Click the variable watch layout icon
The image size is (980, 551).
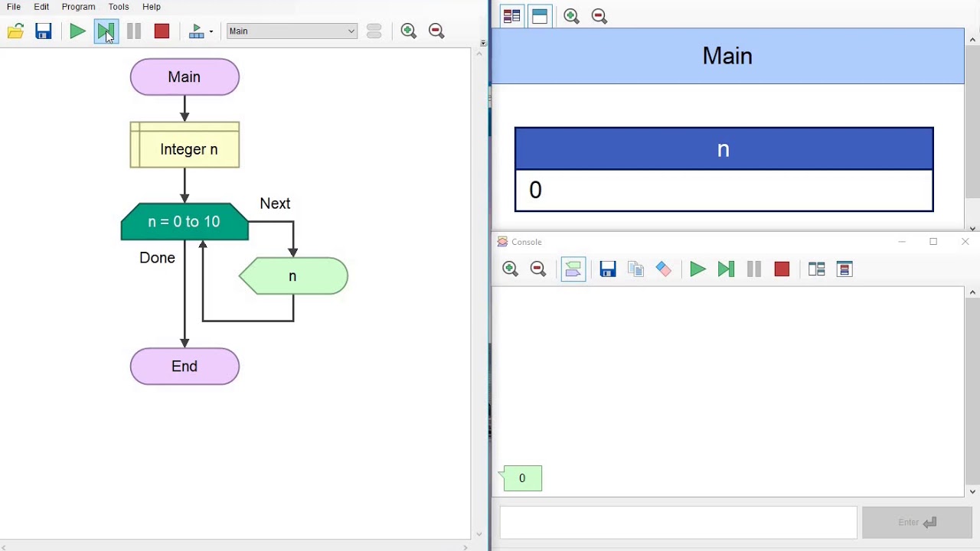click(511, 16)
